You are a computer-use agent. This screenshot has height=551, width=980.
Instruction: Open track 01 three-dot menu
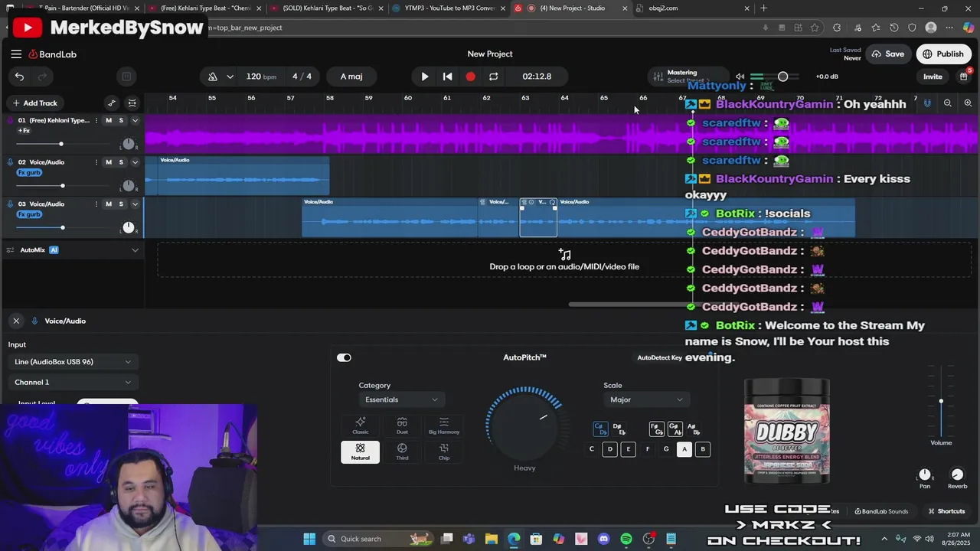pyautogui.click(x=96, y=121)
